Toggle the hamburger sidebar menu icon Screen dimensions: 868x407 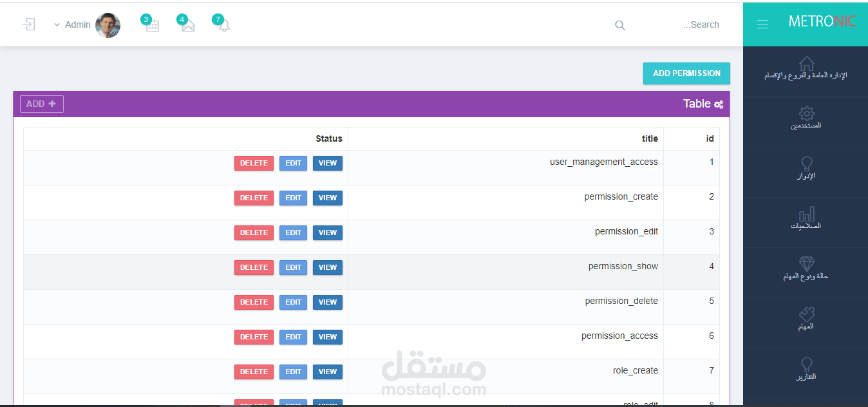pyautogui.click(x=762, y=24)
